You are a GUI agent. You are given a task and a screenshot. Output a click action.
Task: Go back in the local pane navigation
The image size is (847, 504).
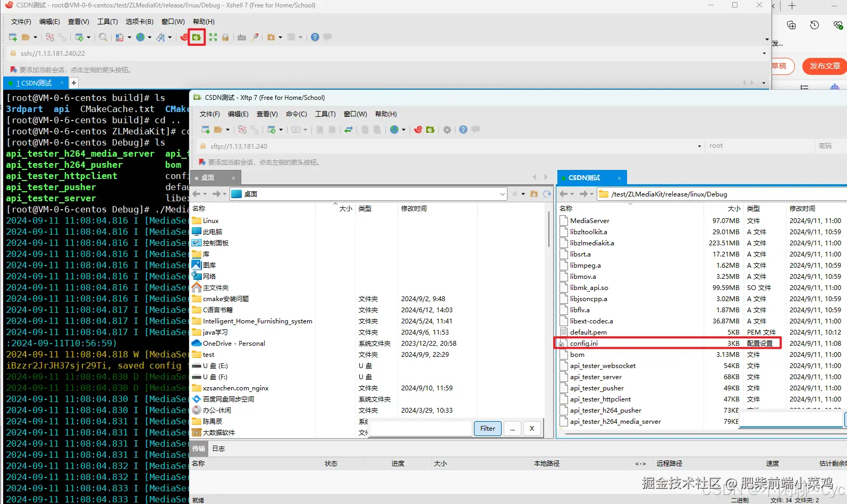197,194
